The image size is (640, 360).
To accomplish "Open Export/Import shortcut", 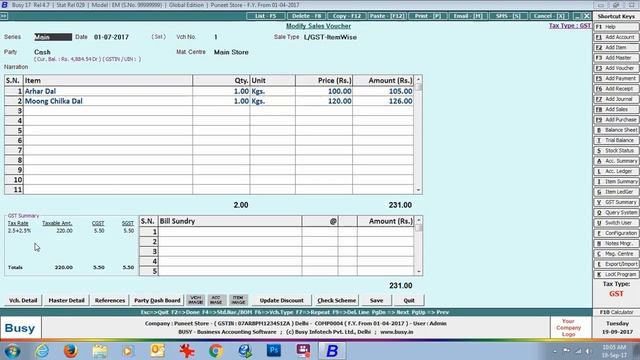I will click(x=616, y=264).
